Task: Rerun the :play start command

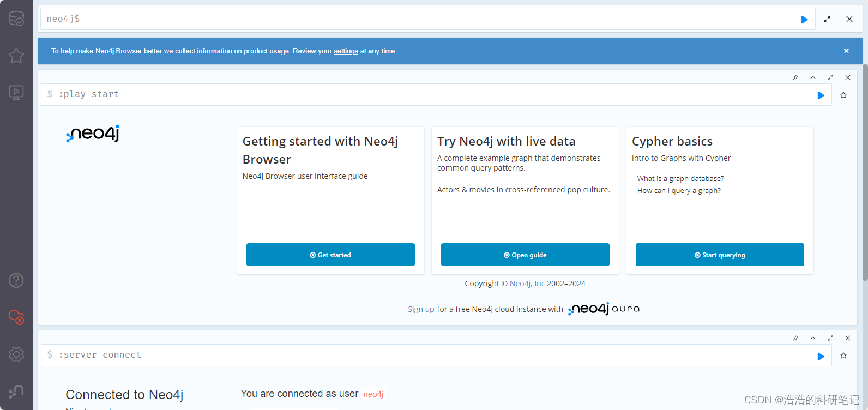Action: [x=821, y=95]
